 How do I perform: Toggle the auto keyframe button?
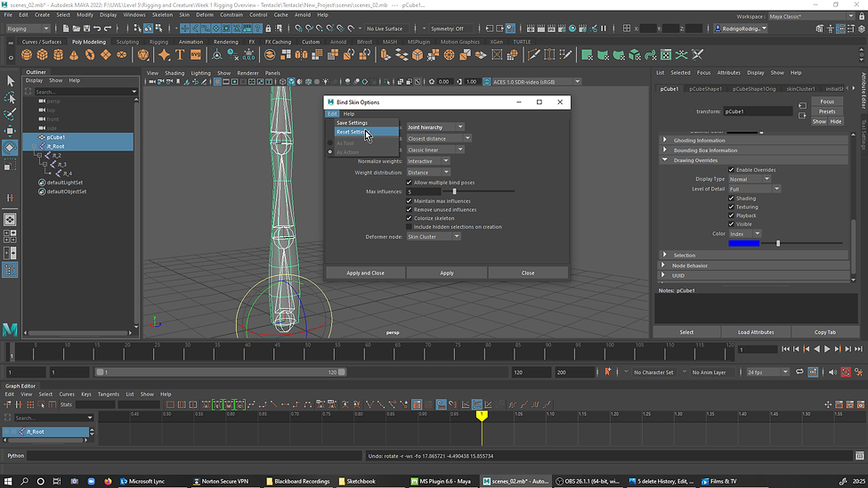(x=846, y=372)
